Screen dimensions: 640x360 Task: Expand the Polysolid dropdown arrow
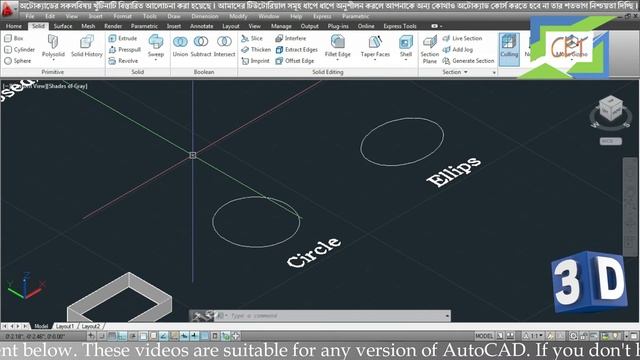click(x=53, y=60)
